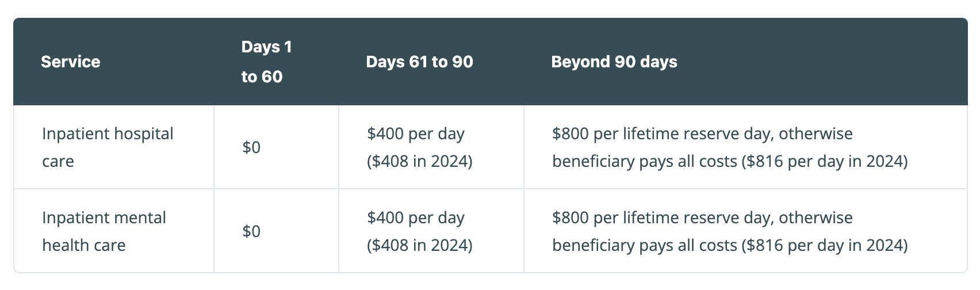Click $0 in the hospital care row
This screenshot has height=290, width=980.
click(251, 147)
